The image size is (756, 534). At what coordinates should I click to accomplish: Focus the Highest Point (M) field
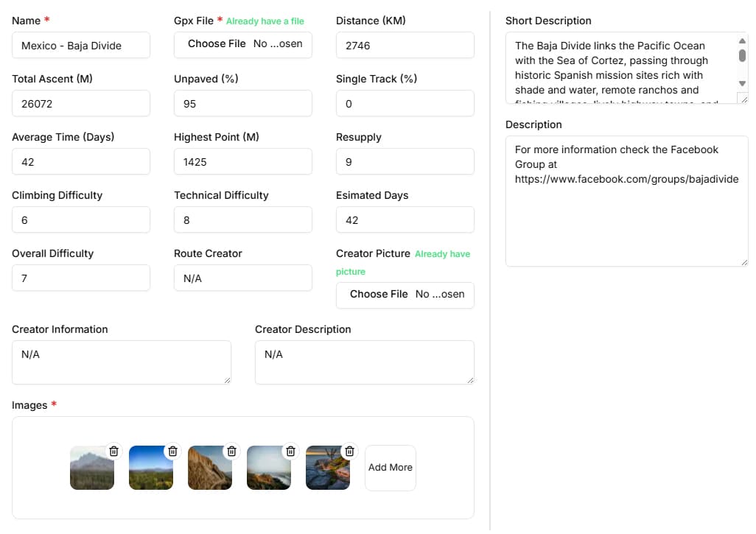pos(243,161)
